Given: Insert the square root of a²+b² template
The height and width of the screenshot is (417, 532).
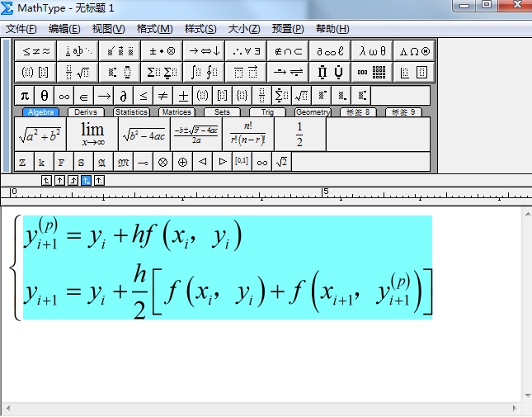Looking at the screenshot, I should click(40, 134).
